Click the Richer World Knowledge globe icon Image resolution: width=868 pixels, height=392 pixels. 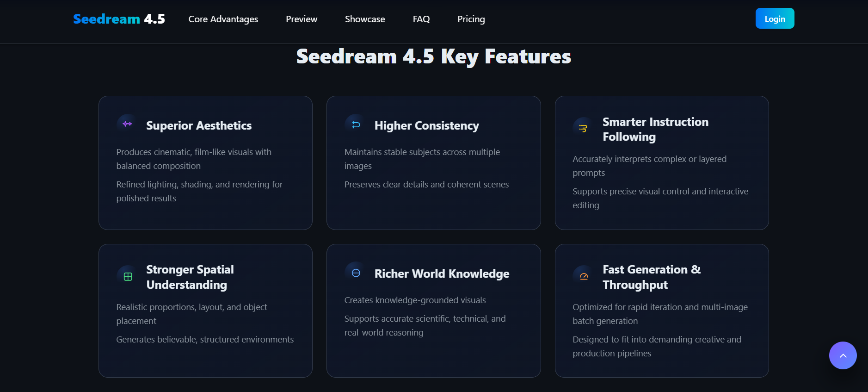[x=355, y=272]
